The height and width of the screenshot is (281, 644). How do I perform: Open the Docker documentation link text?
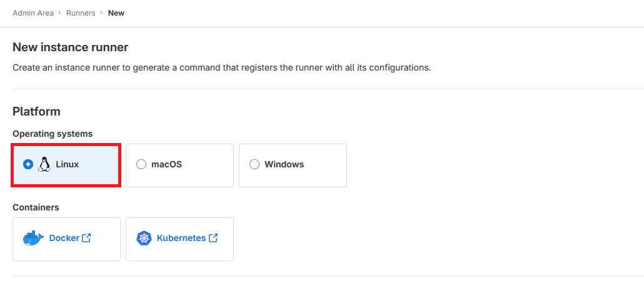click(x=64, y=238)
